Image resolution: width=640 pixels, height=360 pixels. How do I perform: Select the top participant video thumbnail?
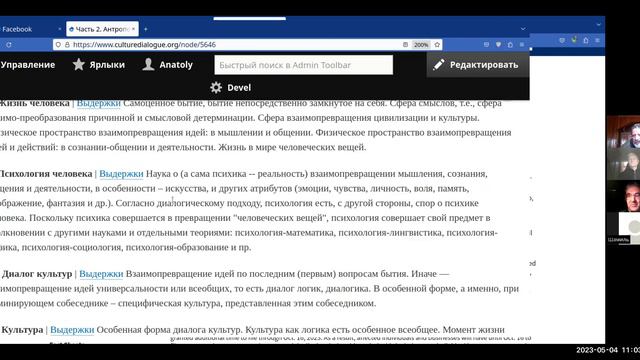click(623, 132)
